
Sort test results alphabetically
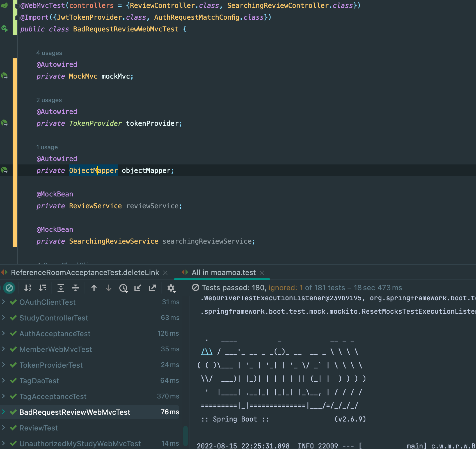coord(28,288)
